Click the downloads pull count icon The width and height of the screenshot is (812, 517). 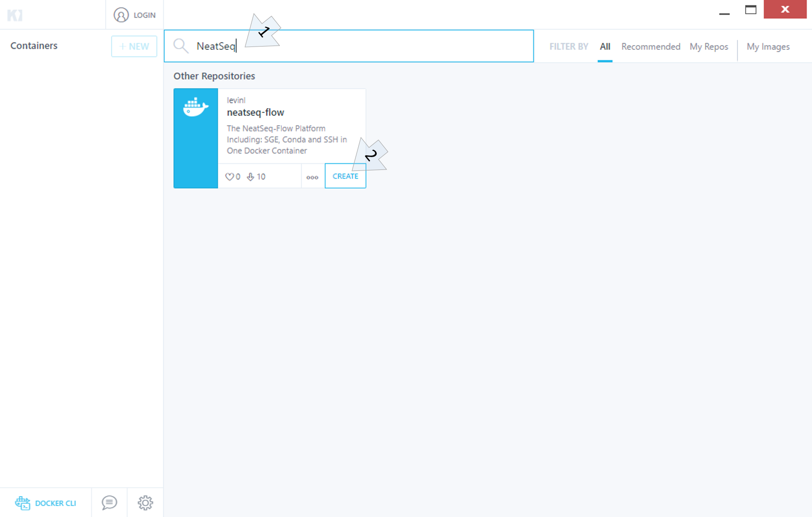tap(250, 177)
